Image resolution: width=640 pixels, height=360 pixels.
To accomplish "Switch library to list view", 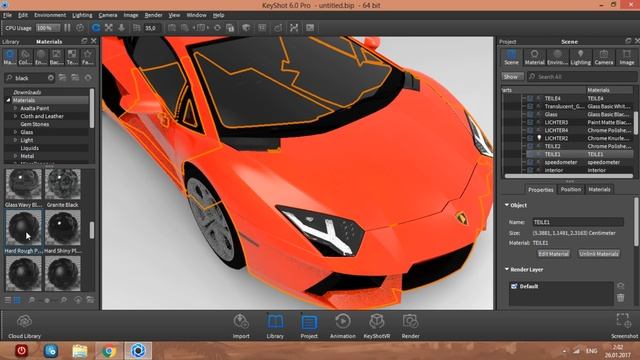I will 8,300.
